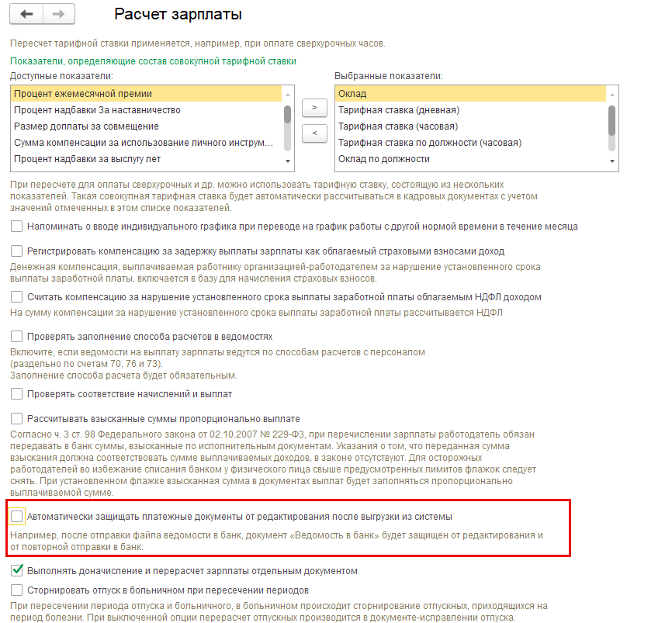
Task: Go back with the left arrow button
Action: pos(26,14)
